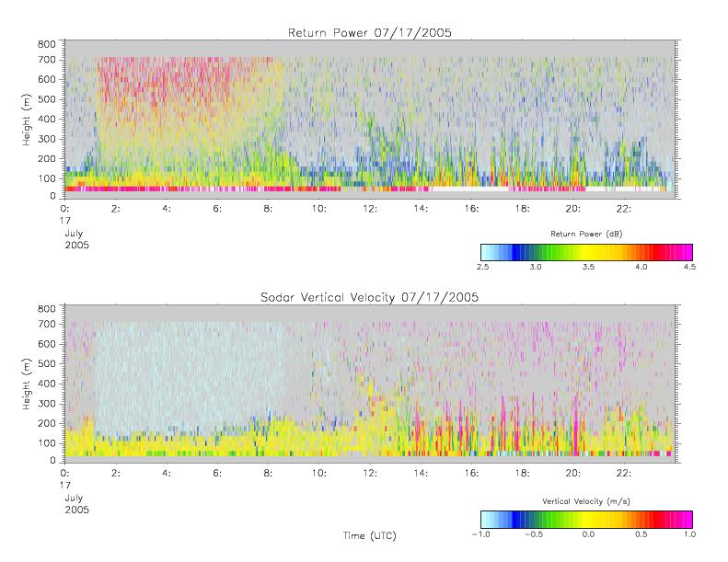Click the "8:" time tick under Vertical Velocity plot
728x562 pixels.
point(269,474)
